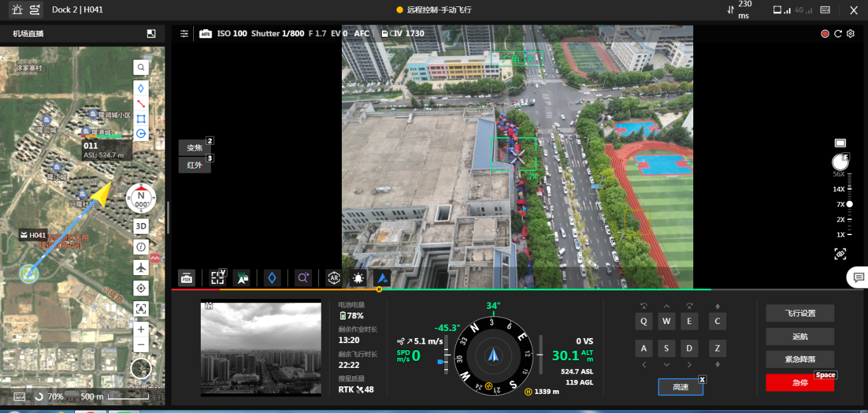Open camera parameter adjustment panel

click(x=184, y=34)
